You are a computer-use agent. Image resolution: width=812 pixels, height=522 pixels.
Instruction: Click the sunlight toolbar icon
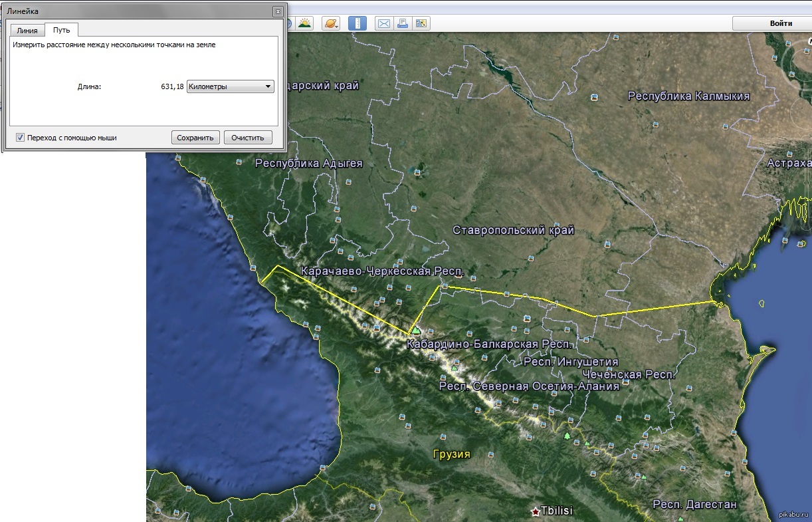point(305,23)
